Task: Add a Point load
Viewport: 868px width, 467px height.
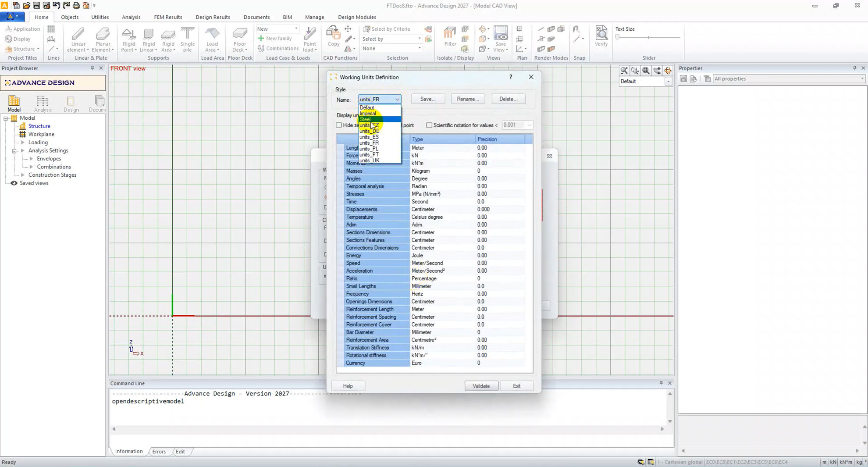Action: tap(310, 39)
